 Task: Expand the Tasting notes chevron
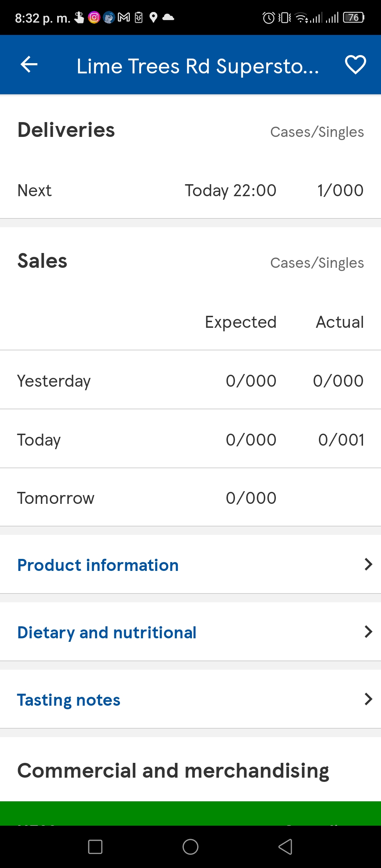pos(368,699)
